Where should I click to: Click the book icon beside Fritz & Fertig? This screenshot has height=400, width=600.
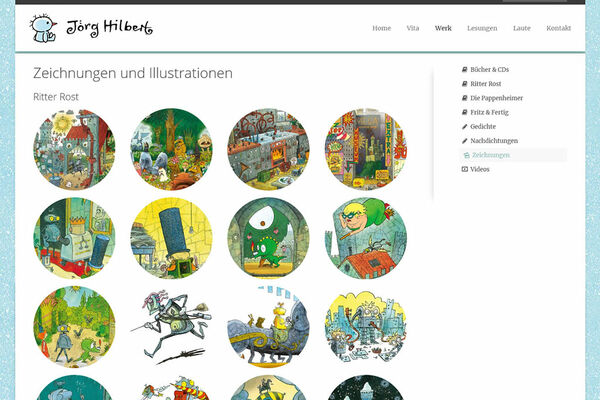point(465,112)
